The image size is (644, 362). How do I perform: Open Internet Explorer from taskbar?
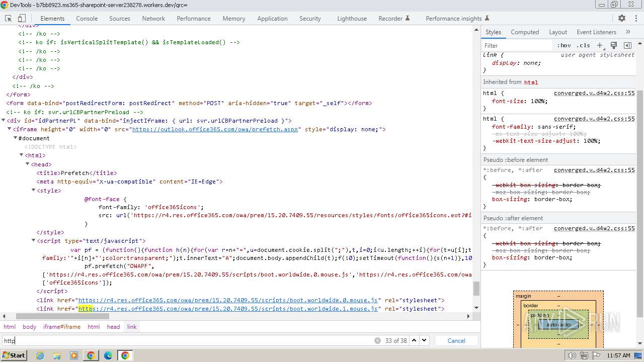40,355
